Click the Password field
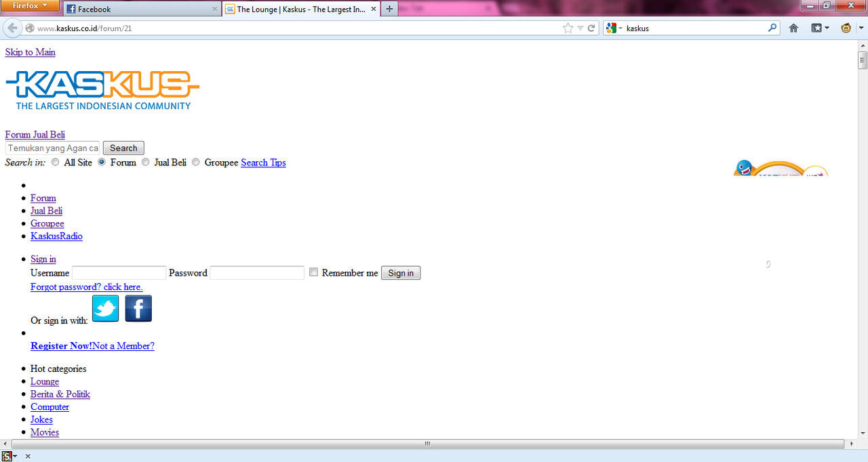Image resolution: width=868 pixels, height=462 pixels. pos(257,273)
